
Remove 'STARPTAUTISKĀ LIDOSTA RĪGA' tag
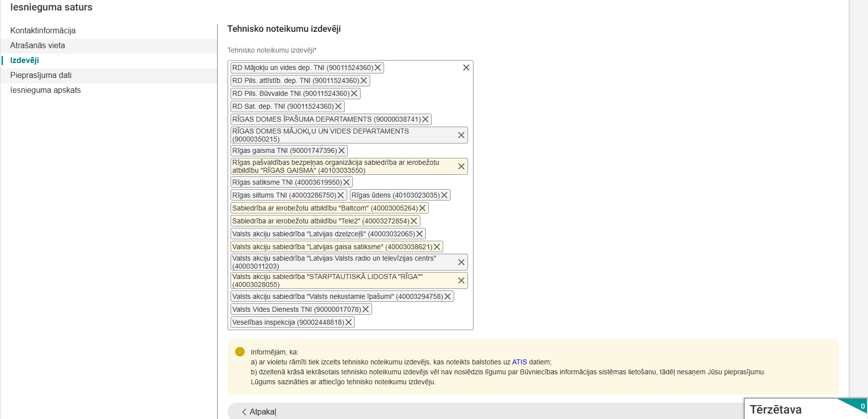point(461,281)
